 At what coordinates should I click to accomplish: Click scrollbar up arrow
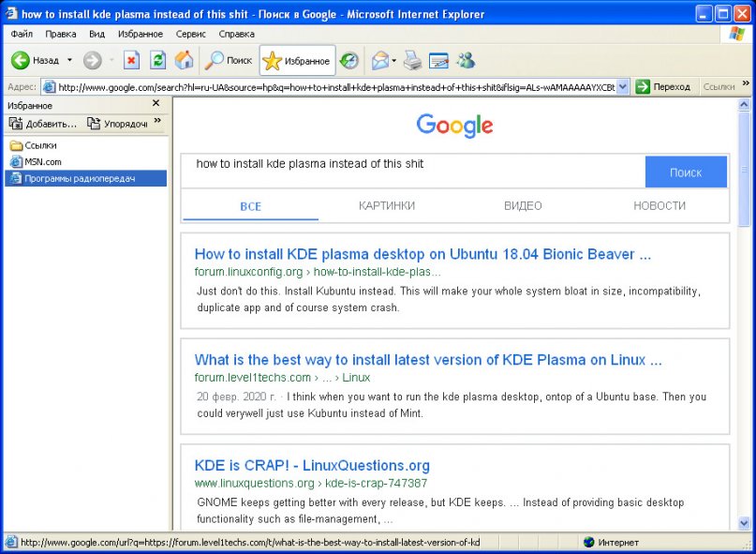click(x=744, y=105)
